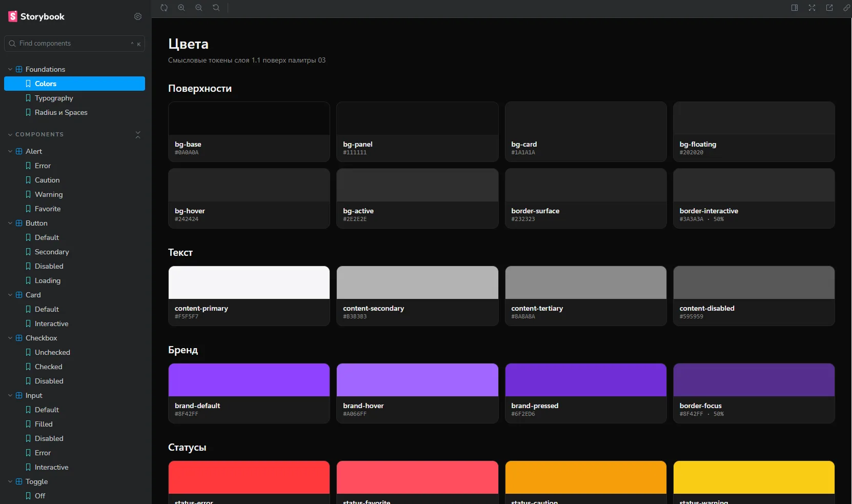Click the remount component icon in toolbar
The image size is (852, 504).
pos(164,8)
